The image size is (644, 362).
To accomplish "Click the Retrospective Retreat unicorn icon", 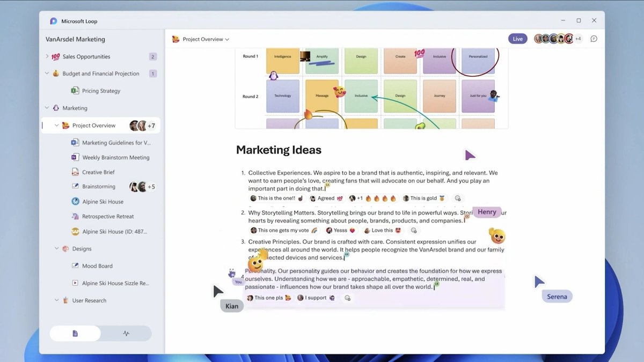I will tap(75, 217).
